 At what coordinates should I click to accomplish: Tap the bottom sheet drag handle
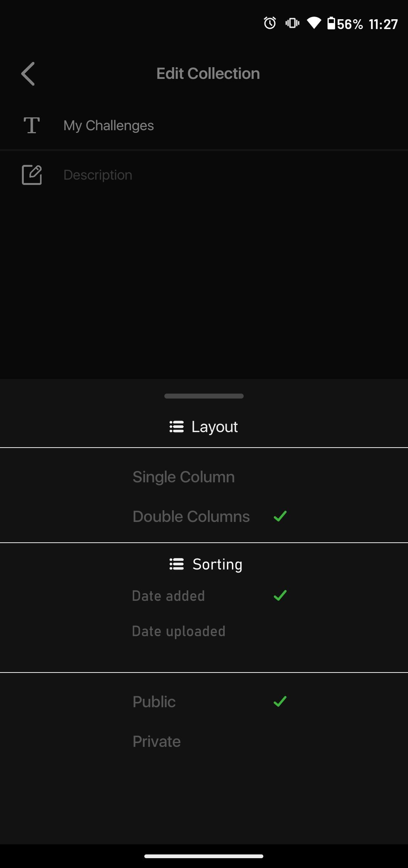tap(204, 396)
